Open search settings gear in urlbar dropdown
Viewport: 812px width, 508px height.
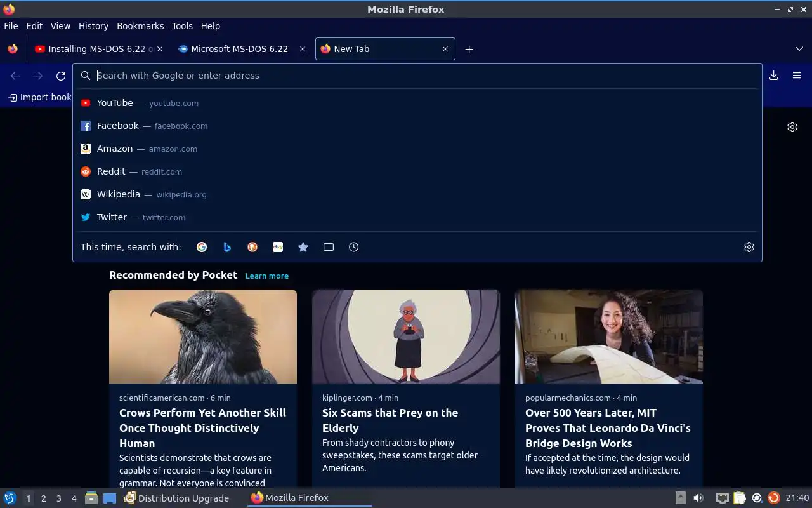click(x=749, y=247)
